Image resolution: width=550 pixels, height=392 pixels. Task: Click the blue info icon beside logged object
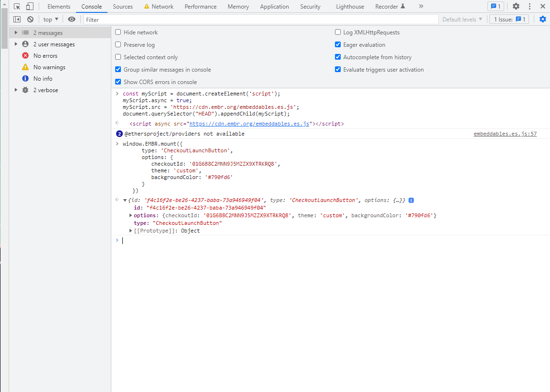411,200
